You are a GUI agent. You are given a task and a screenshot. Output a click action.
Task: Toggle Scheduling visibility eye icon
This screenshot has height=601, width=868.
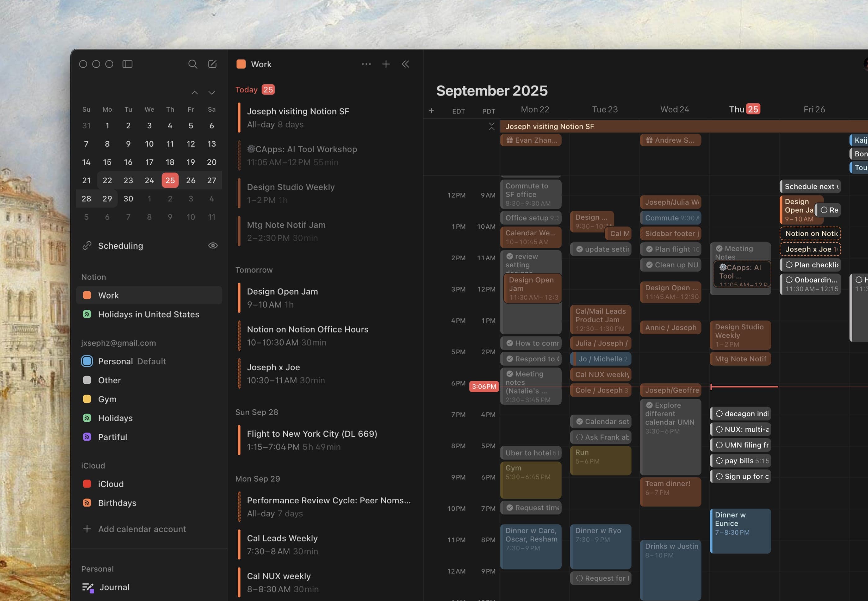click(x=213, y=246)
